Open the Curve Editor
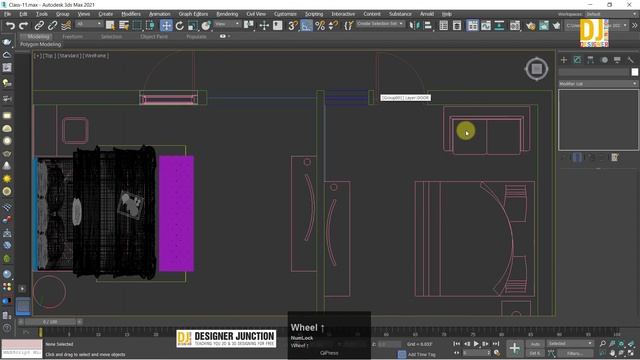 coord(486,26)
